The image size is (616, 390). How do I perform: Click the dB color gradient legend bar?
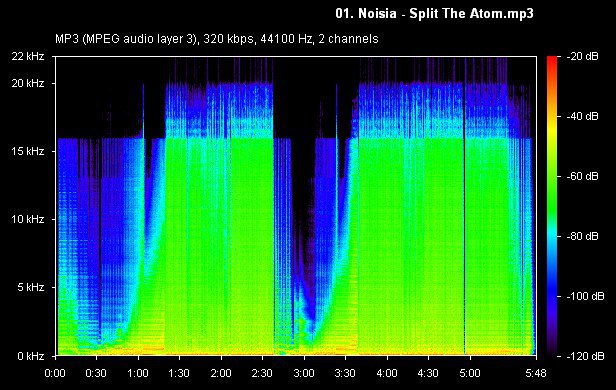tap(552, 206)
